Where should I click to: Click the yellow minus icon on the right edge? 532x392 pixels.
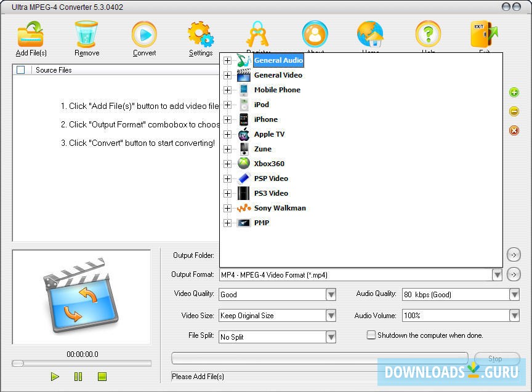[x=514, y=111]
